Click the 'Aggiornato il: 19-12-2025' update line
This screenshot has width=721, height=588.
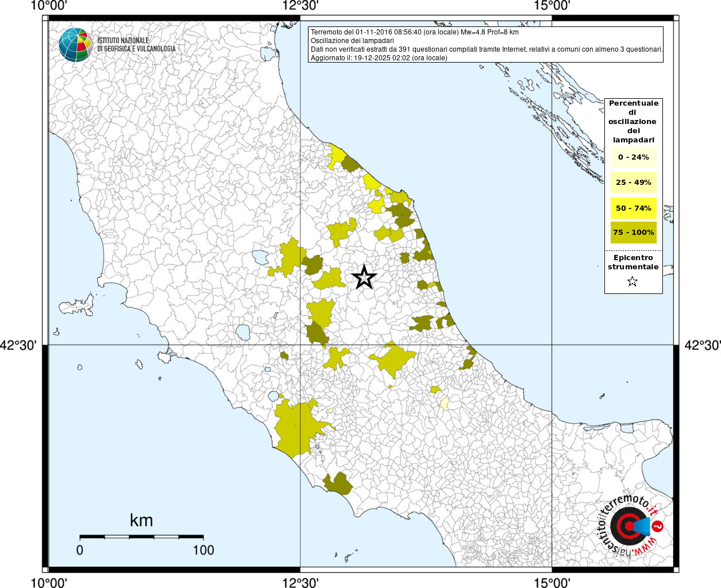[x=379, y=58]
